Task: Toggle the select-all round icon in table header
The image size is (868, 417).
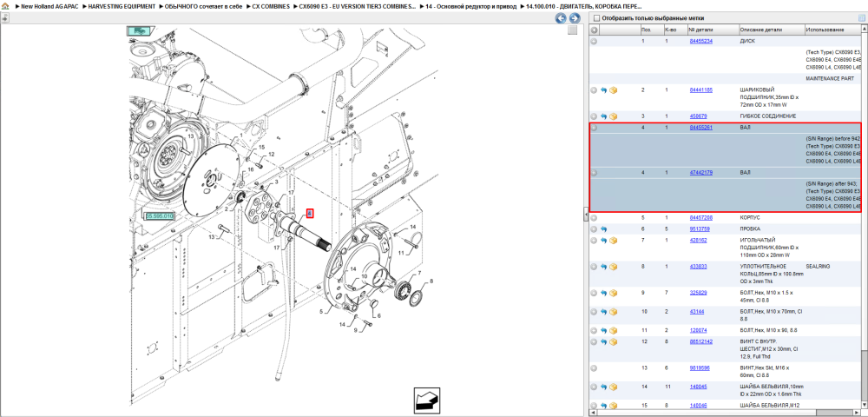Action: click(594, 30)
